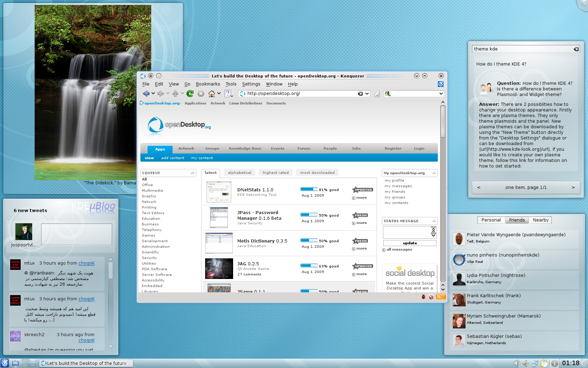Click the Stop loading icon

tap(201, 94)
